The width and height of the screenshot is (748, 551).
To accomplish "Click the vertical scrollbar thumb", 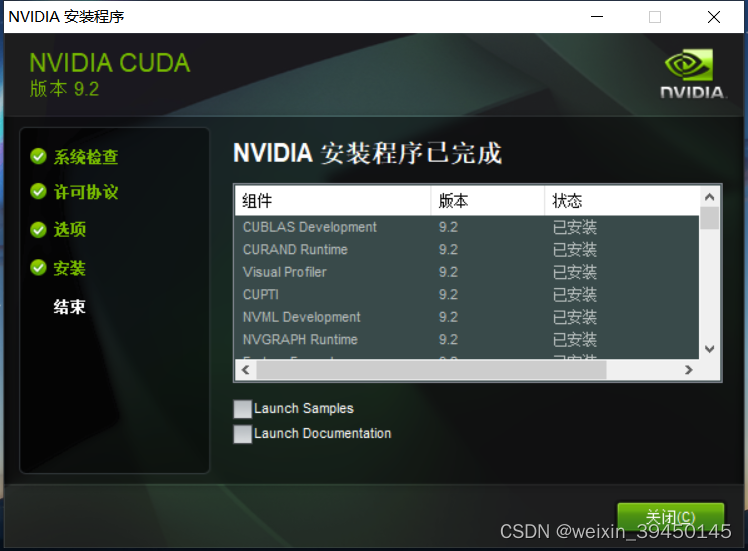I will point(709,218).
